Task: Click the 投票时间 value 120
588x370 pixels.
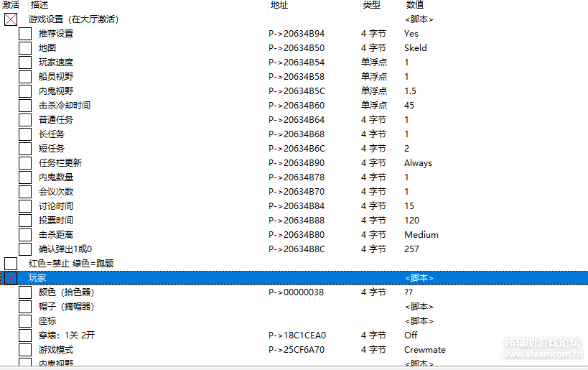Action: click(411, 221)
